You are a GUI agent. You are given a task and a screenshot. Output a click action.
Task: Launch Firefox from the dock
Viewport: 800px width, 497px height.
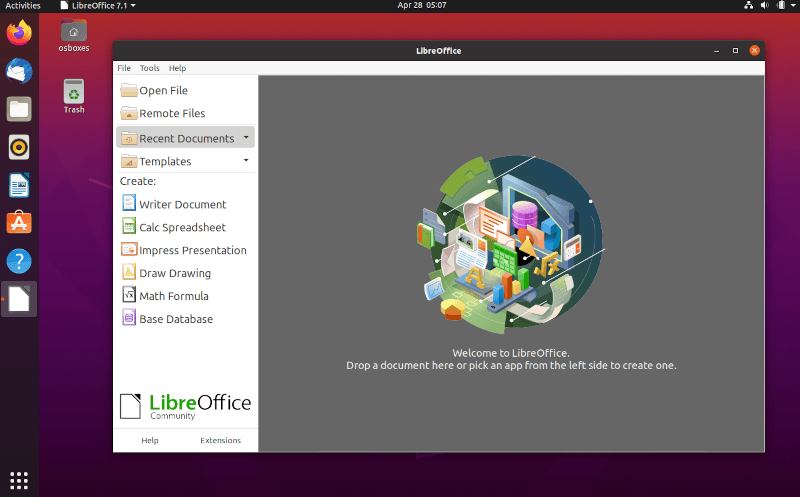click(x=19, y=33)
